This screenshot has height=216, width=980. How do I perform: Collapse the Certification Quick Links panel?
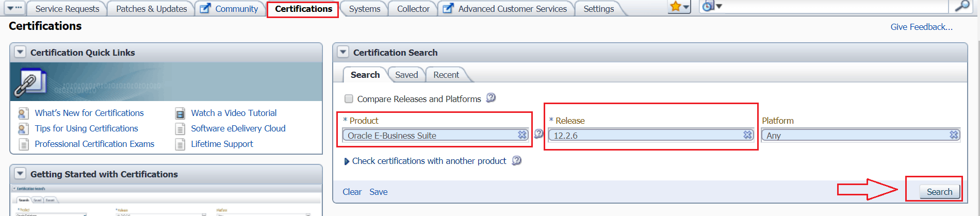(x=20, y=52)
